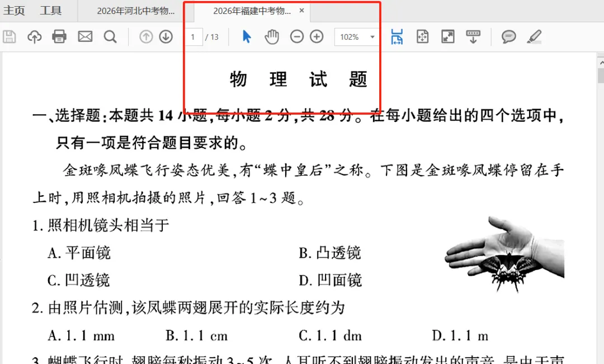Open the 主页 menu
Screen dimensions: 604x364
14,11
